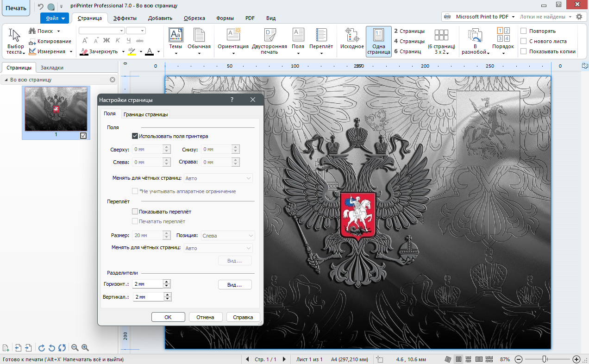Screen dimensions: 589x364
Task: Open the Темы themes gallery
Action: coord(175,41)
